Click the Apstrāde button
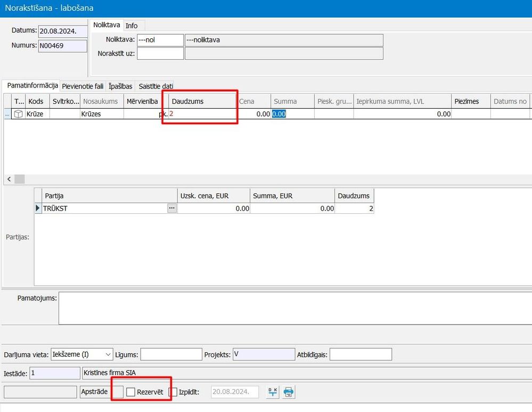The height and width of the screenshot is (412, 532). pos(94,392)
